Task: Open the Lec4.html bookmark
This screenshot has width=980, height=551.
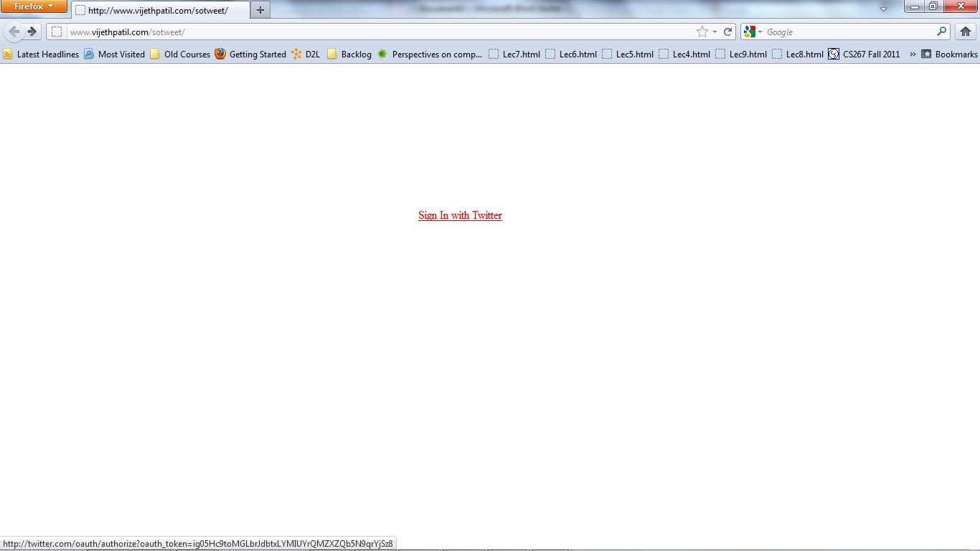Action: pyautogui.click(x=684, y=54)
